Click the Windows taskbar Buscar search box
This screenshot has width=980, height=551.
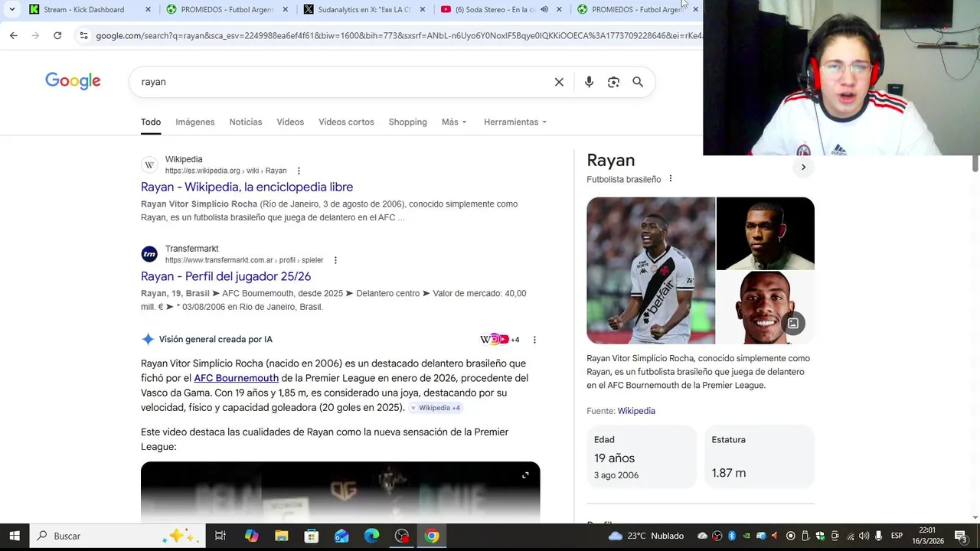[119, 536]
